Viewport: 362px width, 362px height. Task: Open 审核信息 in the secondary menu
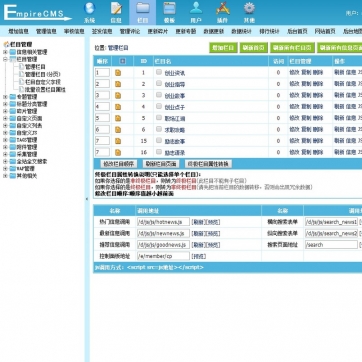point(74,31)
